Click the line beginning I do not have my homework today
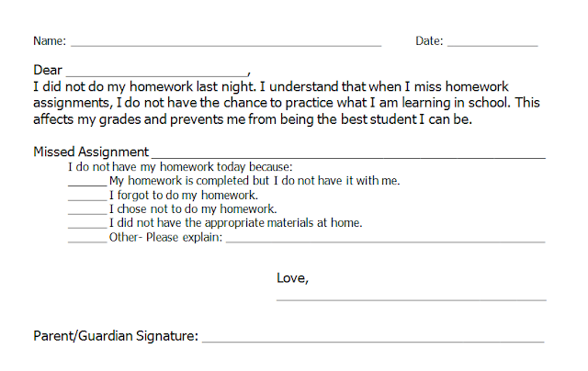588x371 pixels. (180, 167)
